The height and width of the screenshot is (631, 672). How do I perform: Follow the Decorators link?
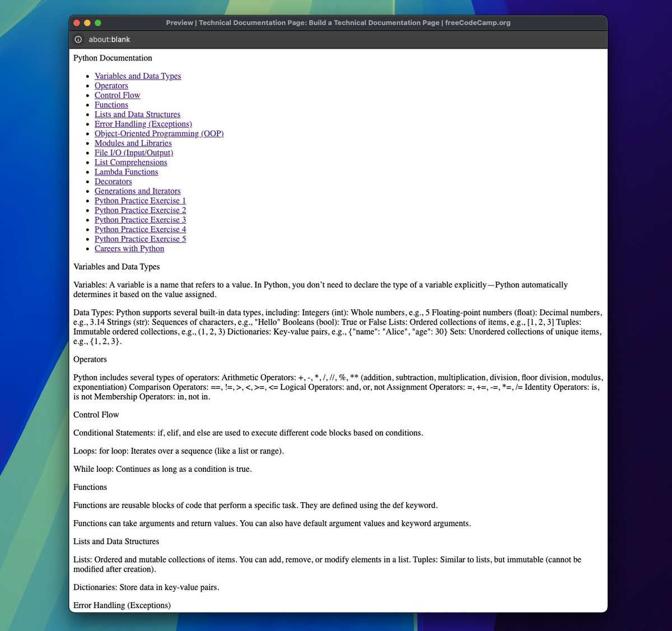click(114, 182)
